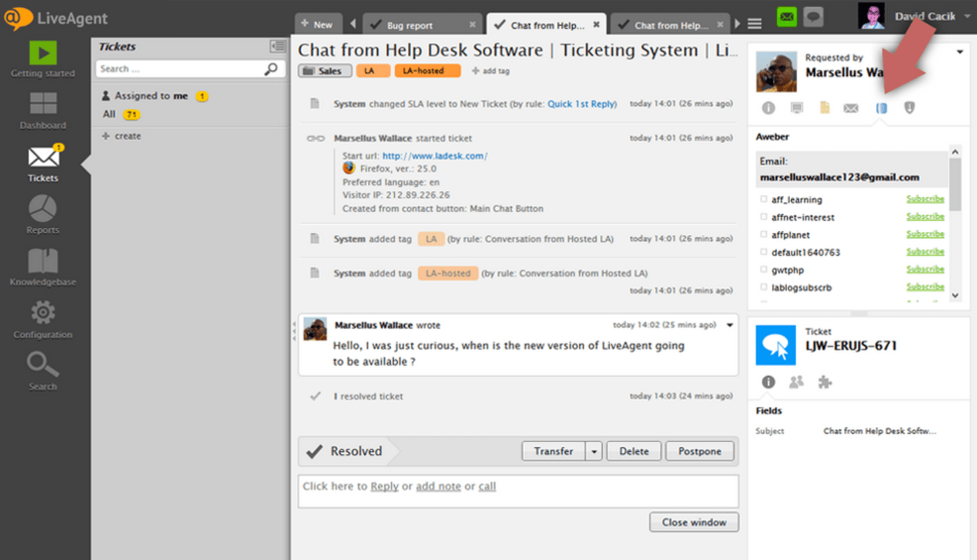Open requester panel dropdown arrow
Image resolution: width=977 pixels, height=560 pixels.
coord(960,52)
